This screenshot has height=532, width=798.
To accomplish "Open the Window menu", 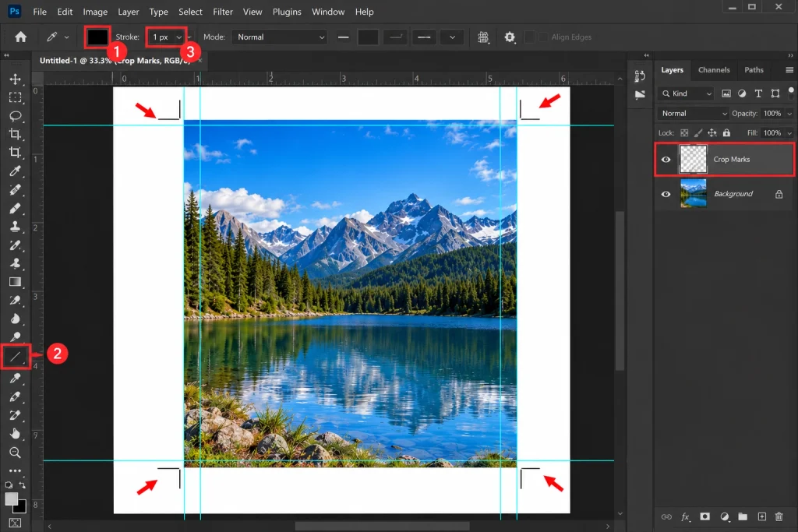I will [328, 12].
